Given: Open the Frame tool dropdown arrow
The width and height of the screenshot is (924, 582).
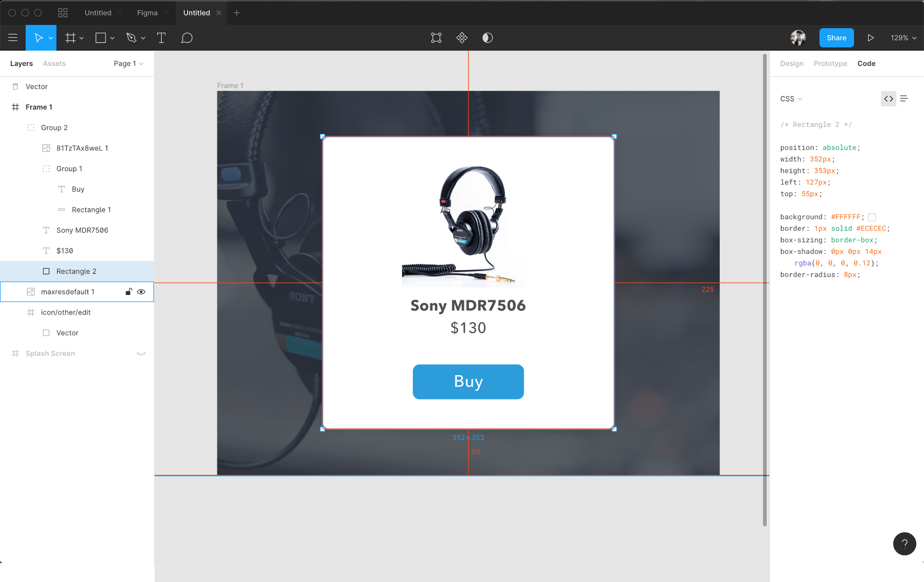Looking at the screenshot, I should tap(81, 38).
